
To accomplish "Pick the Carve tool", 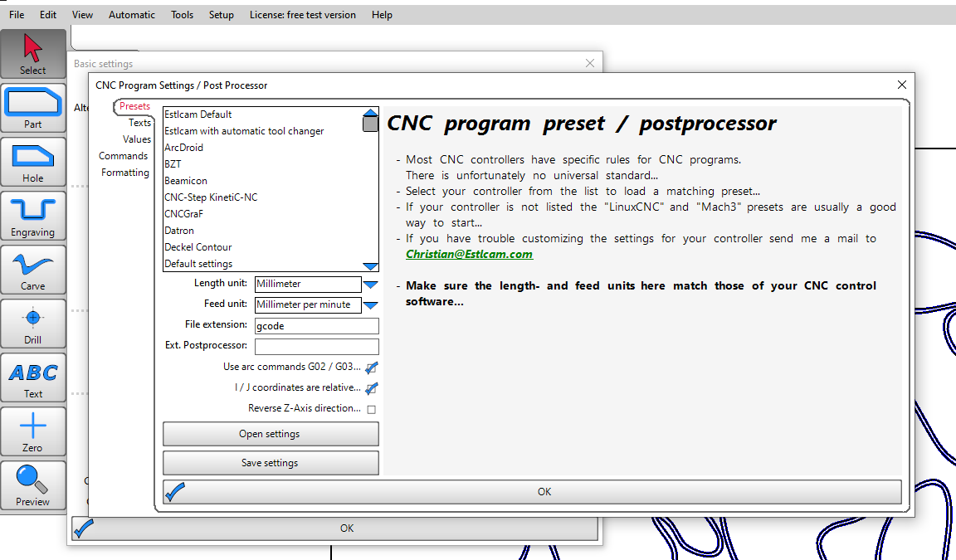I will coord(33,270).
